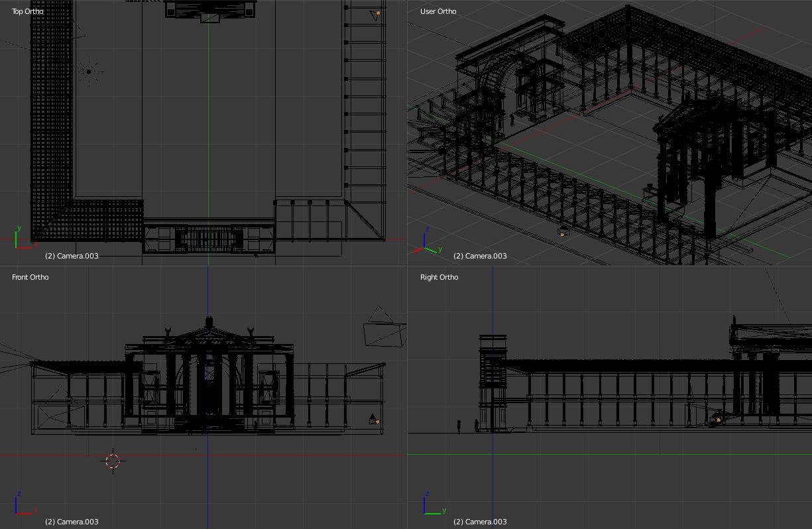The image size is (812, 529).
Task: Select the selected camera in User Ortho view
Action: [x=563, y=232]
